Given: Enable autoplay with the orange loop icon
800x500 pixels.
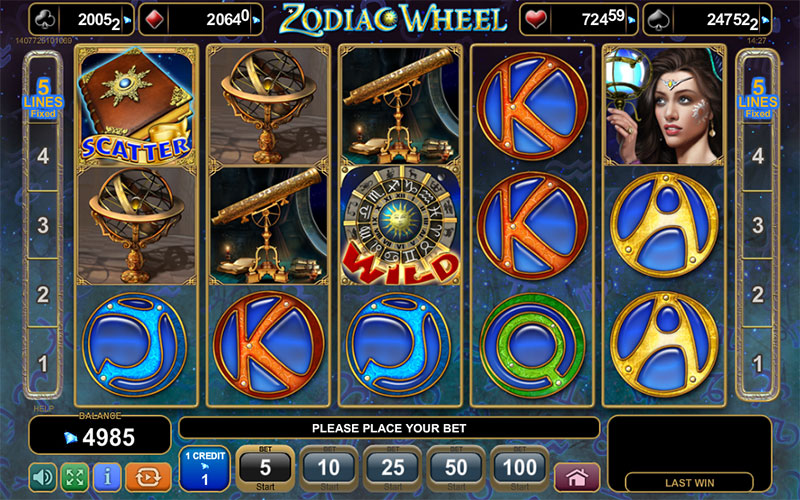Looking at the screenshot, I should pyautogui.click(x=148, y=477).
